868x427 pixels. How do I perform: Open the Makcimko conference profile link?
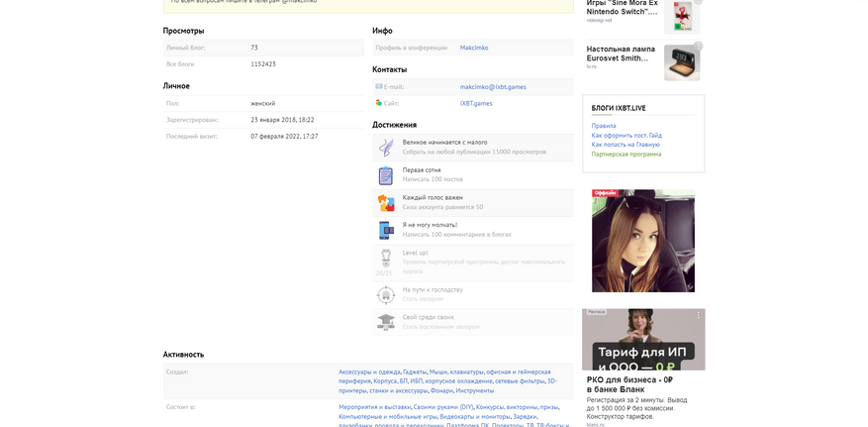474,48
